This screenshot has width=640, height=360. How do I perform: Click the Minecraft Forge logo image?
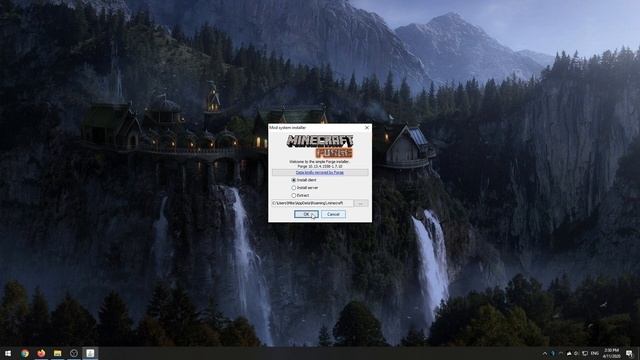tap(320, 147)
